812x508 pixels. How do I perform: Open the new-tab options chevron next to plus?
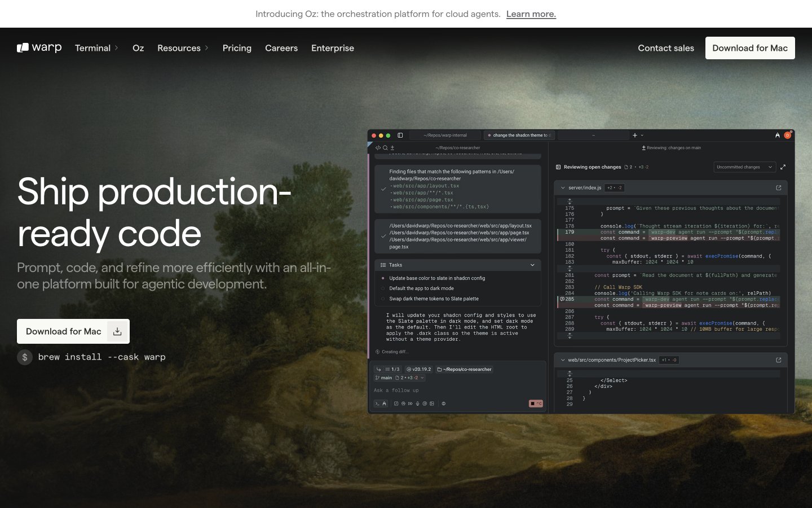pos(642,135)
